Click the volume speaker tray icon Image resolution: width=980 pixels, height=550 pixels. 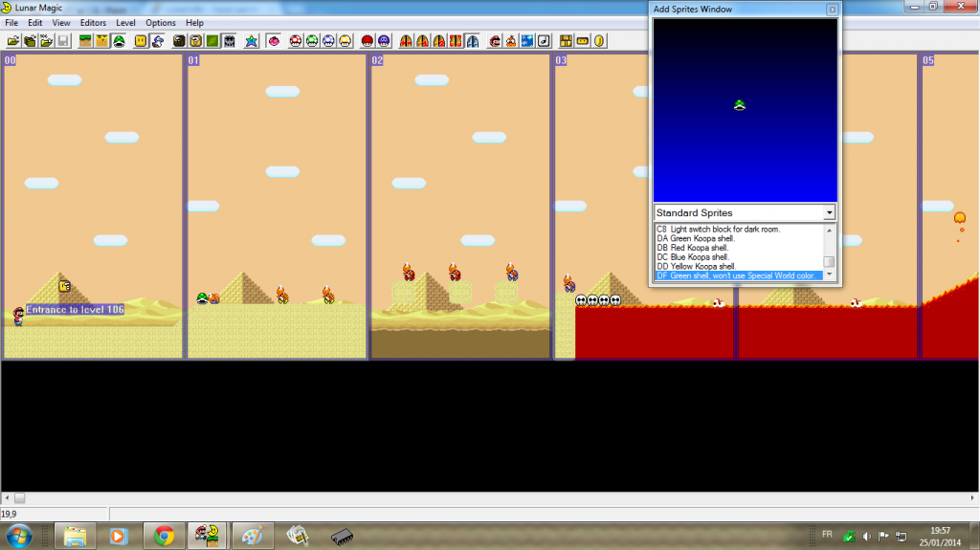point(866,537)
